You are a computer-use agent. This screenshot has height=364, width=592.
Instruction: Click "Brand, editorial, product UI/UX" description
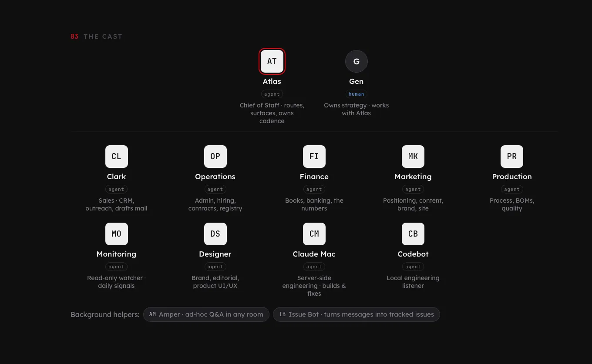click(x=215, y=282)
